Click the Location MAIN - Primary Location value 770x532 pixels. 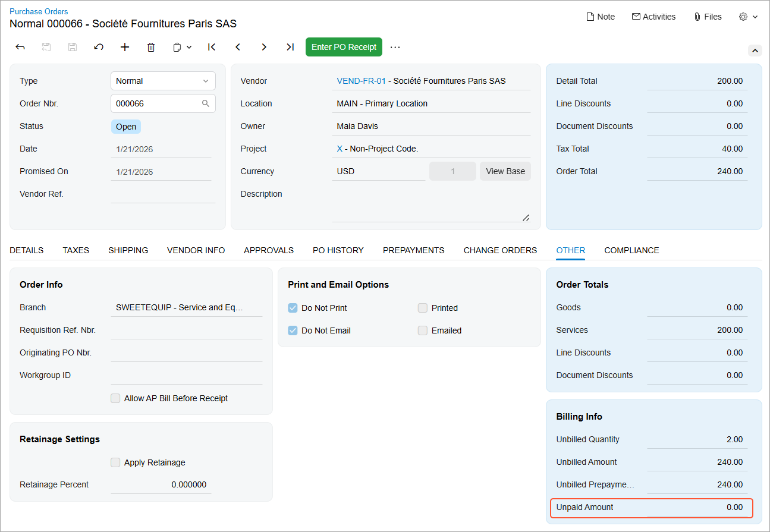382,103
